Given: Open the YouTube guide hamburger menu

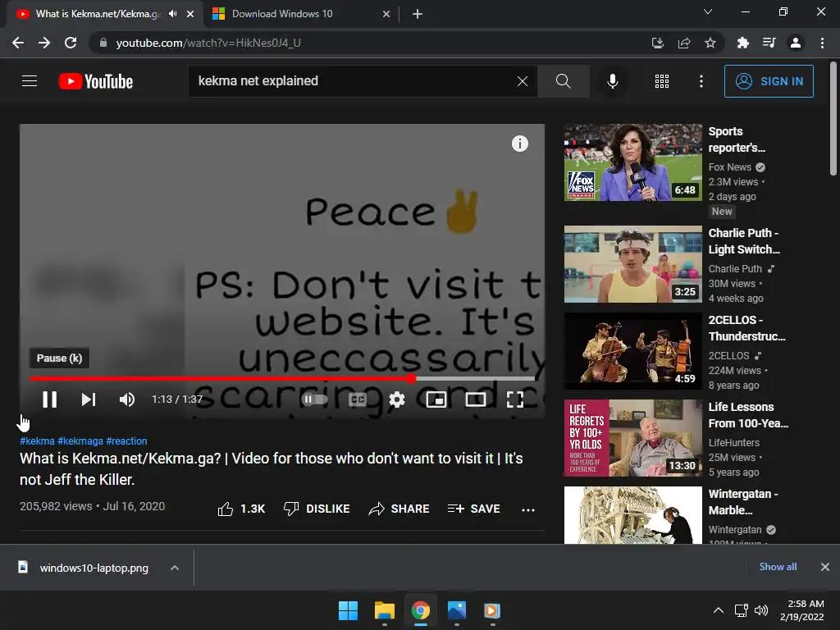Looking at the screenshot, I should [30, 81].
